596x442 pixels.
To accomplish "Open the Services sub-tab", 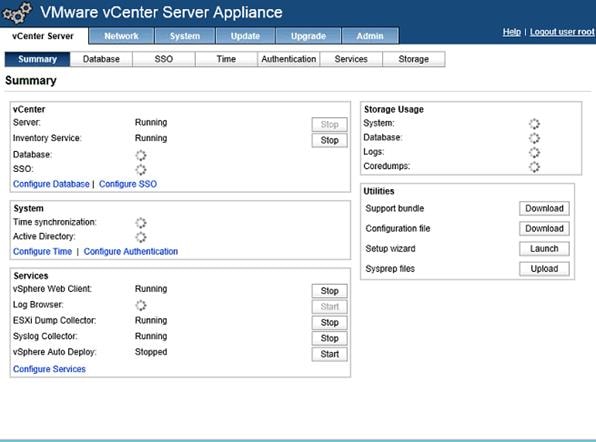I will 351,59.
